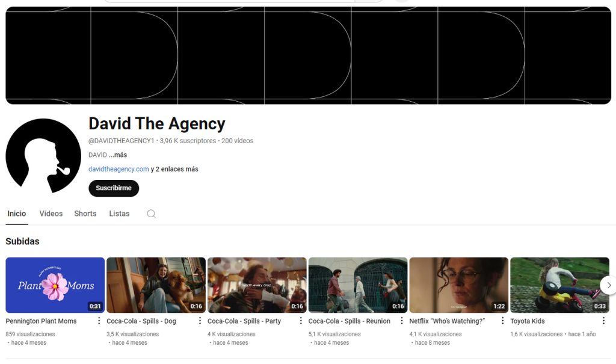Select the Inicio tab
This screenshot has height=364, width=616.
point(16,214)
